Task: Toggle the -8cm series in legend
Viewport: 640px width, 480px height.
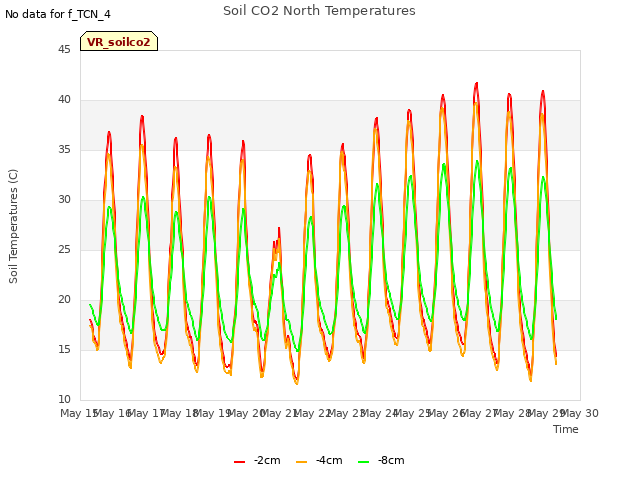Action: (x=381, y=460)
